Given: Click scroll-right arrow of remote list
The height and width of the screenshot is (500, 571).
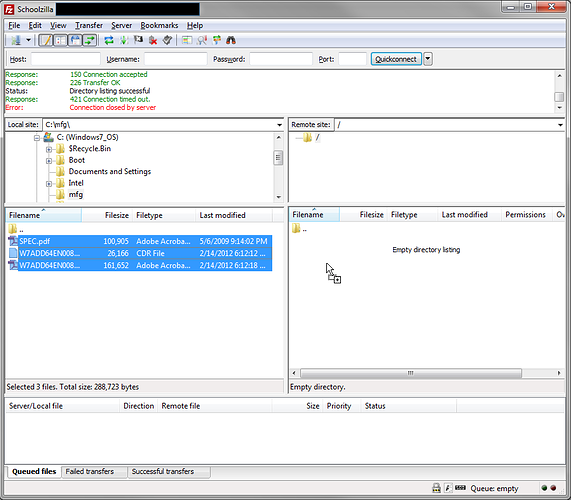Looking at the screenshot, I should (x=559, y=373).
